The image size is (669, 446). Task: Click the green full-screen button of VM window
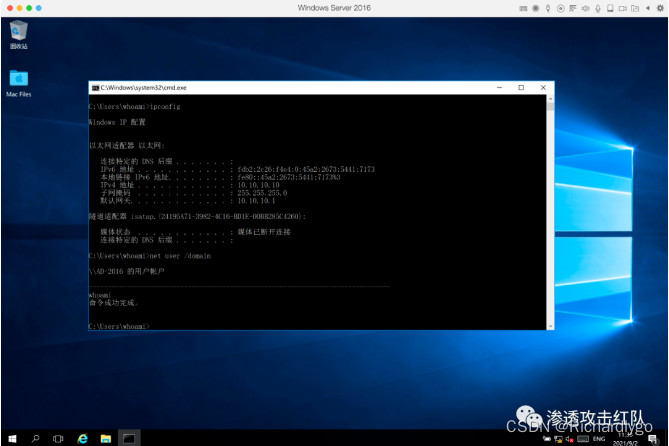[29, 8]
